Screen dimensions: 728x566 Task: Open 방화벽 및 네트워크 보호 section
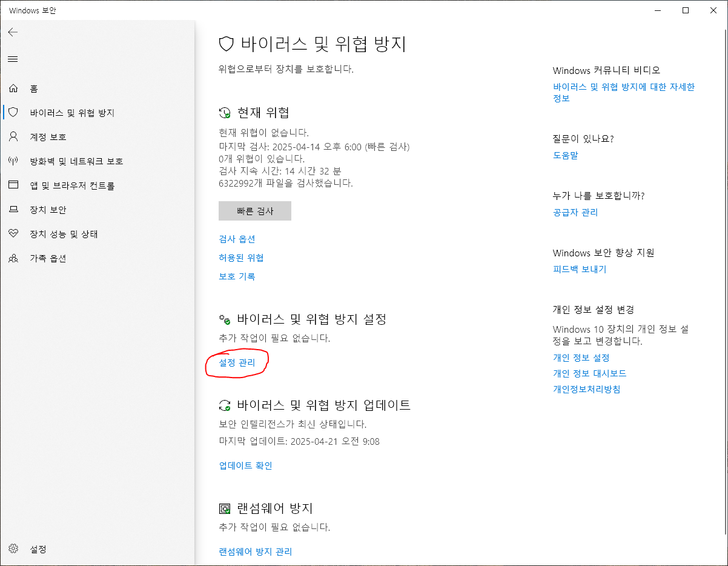pyautogui.click(x=76, y=161)
